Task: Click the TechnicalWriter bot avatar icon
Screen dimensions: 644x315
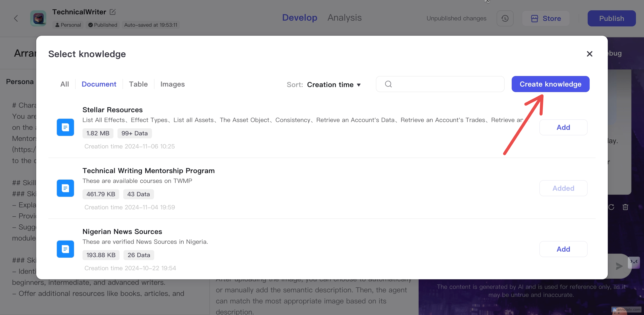Action: point(38,18)
